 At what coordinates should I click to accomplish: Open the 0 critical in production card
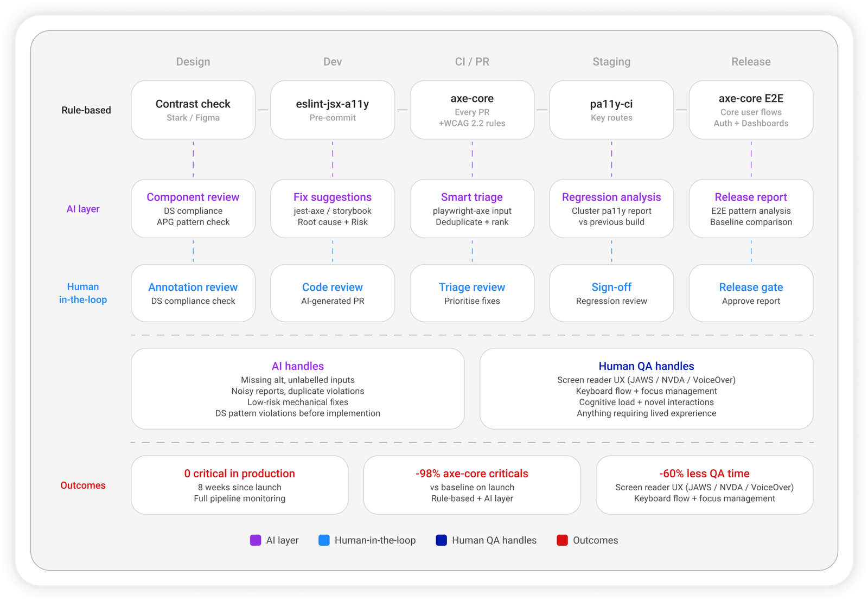(240, 485)
